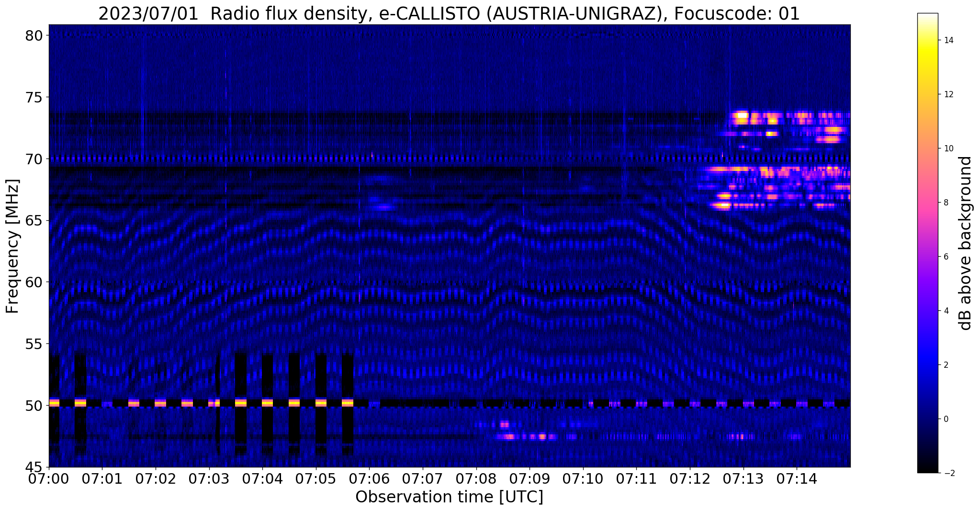Click the colorbar tick value 4
980x511 pixels.
coord(946,311)
